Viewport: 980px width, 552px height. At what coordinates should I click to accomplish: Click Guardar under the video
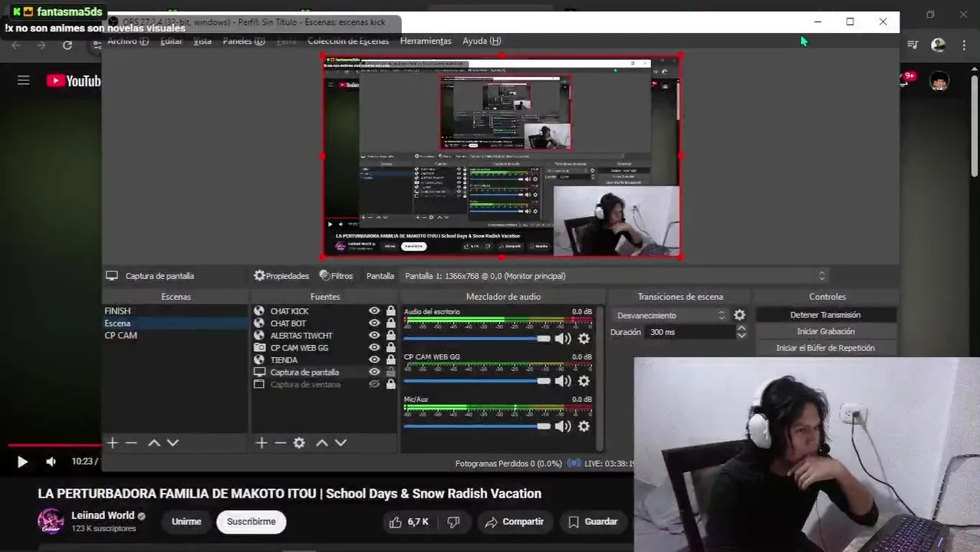[x=593, y=522]
